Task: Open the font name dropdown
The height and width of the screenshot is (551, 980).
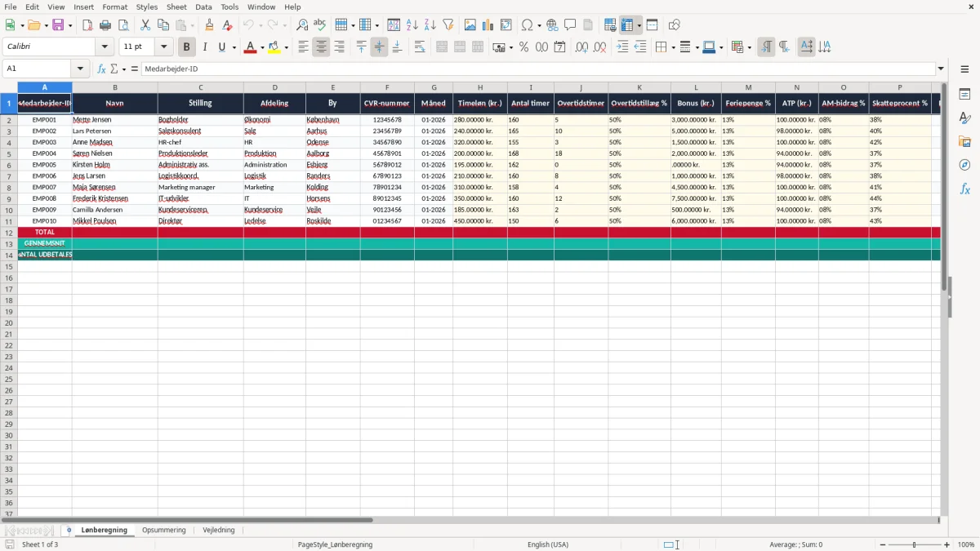Action: [105, 47]
